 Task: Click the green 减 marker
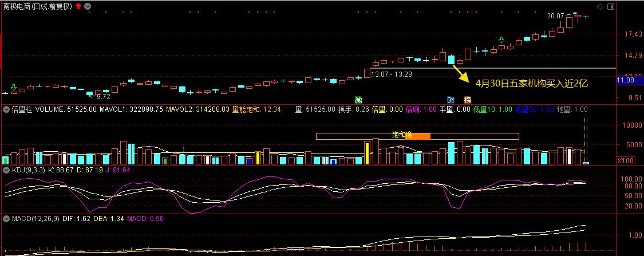pos(358,100)
